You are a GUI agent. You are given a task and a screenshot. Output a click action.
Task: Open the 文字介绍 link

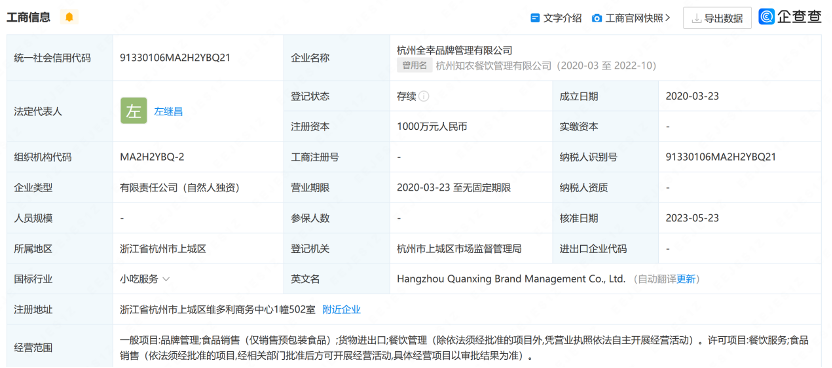(562, 18)
